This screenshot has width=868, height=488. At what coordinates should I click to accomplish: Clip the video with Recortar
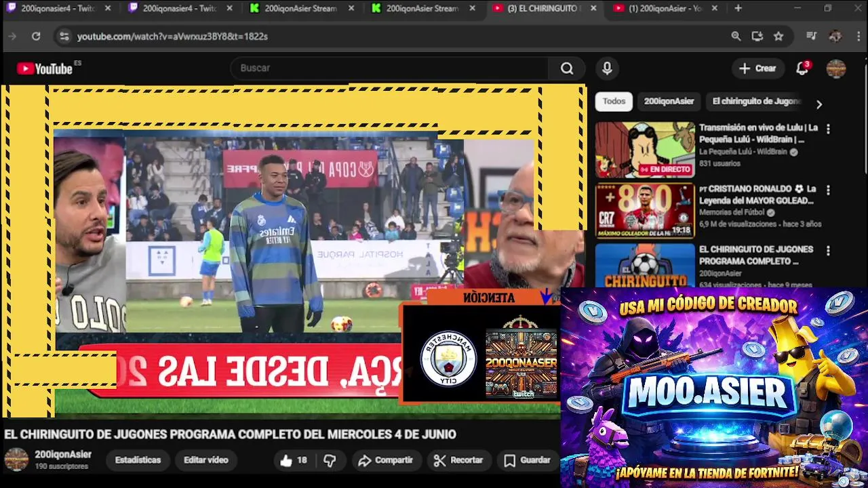click(458, 460)
